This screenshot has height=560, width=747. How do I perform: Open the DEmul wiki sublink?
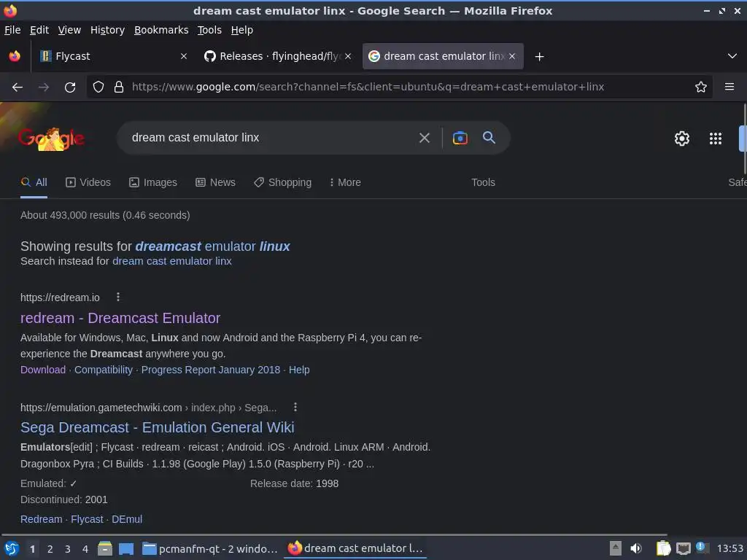(x=127, y=519)
